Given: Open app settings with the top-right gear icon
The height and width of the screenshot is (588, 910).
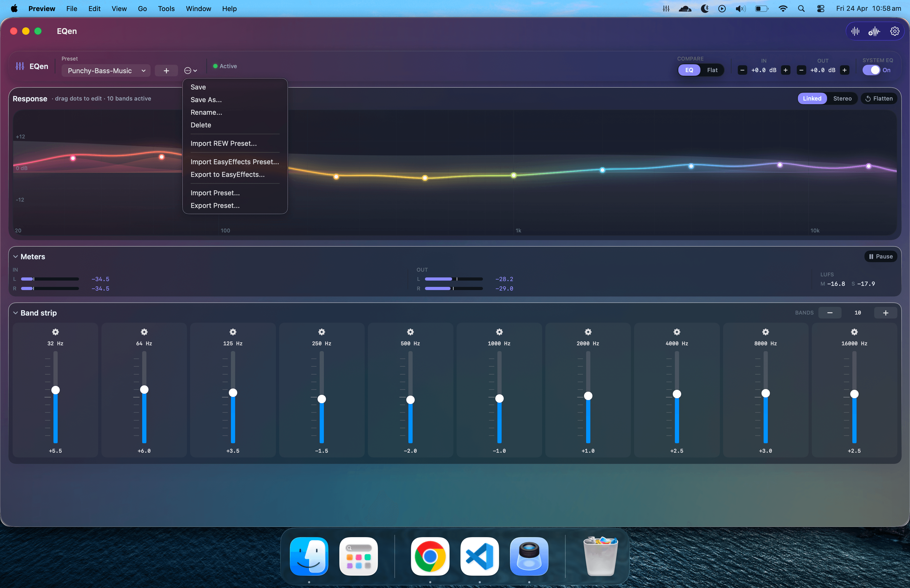Looking at the screenshot, I should (x=894, y=31).
